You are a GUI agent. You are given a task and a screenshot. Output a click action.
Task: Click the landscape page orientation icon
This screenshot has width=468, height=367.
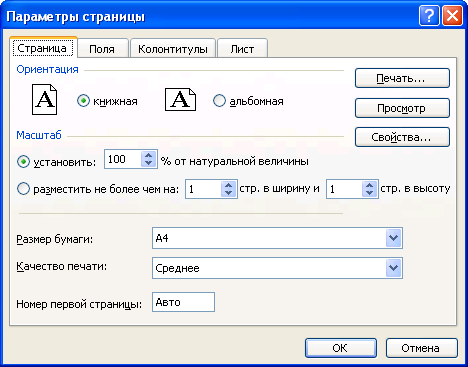click(x=180, y=99)
